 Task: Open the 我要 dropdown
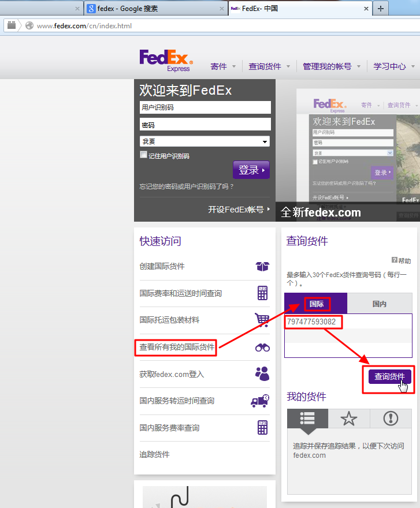(205, 141)
